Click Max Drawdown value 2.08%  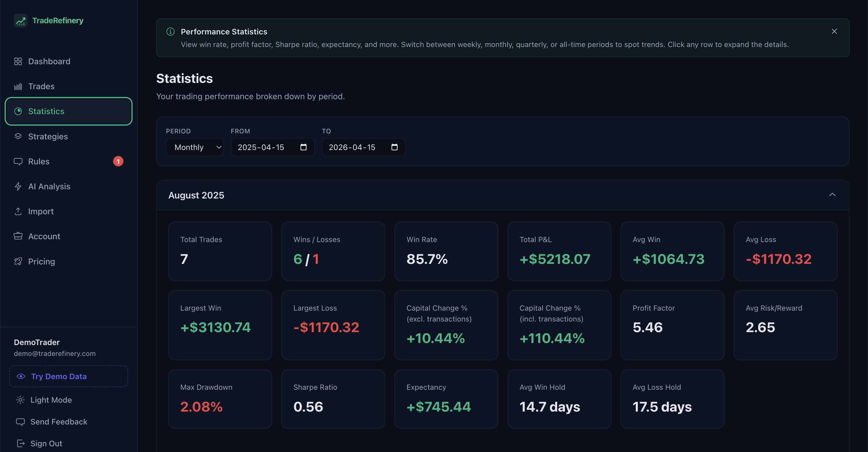201,407
